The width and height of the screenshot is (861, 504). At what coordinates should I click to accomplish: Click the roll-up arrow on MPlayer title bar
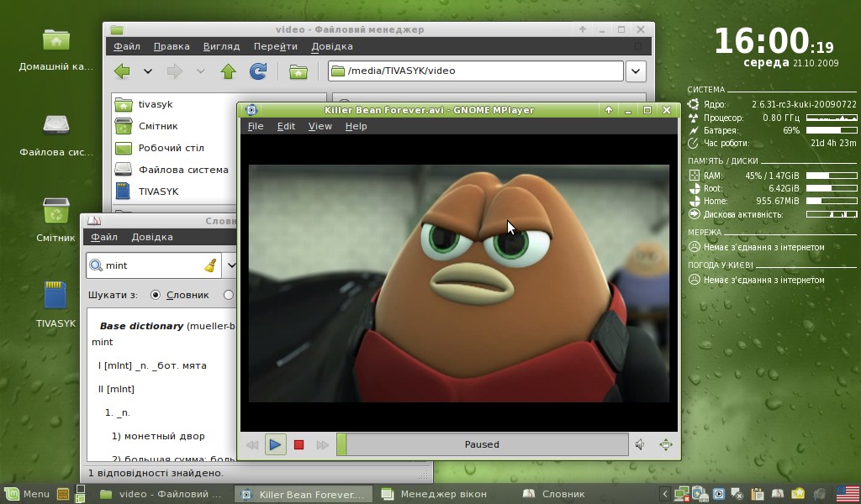(x=609, y=110)
